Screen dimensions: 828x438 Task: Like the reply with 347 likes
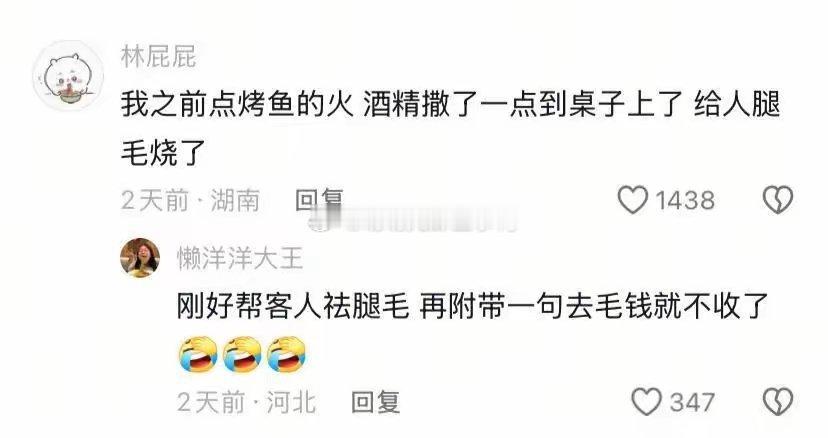point(647,402)
